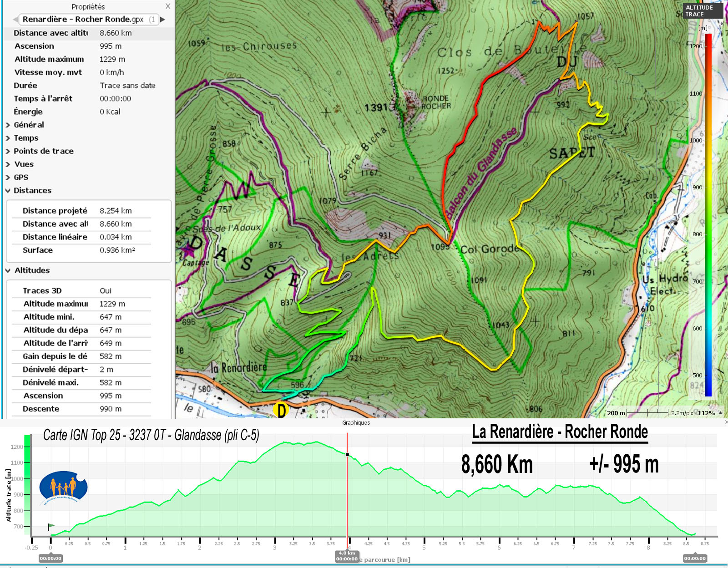728x569 pixels.
Task: Click the yellow D start marker
Action: [281, 410]
